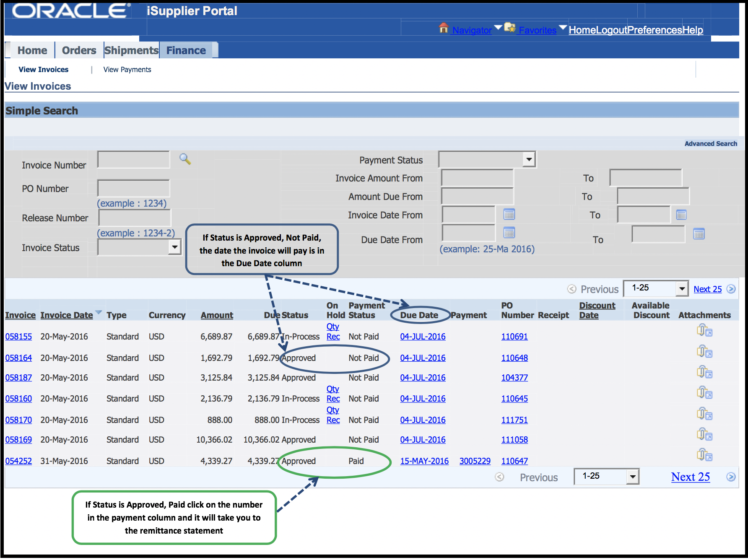748x560 pixels.
Task: Focus the Invoice Number input field
Action: [133, 159]
